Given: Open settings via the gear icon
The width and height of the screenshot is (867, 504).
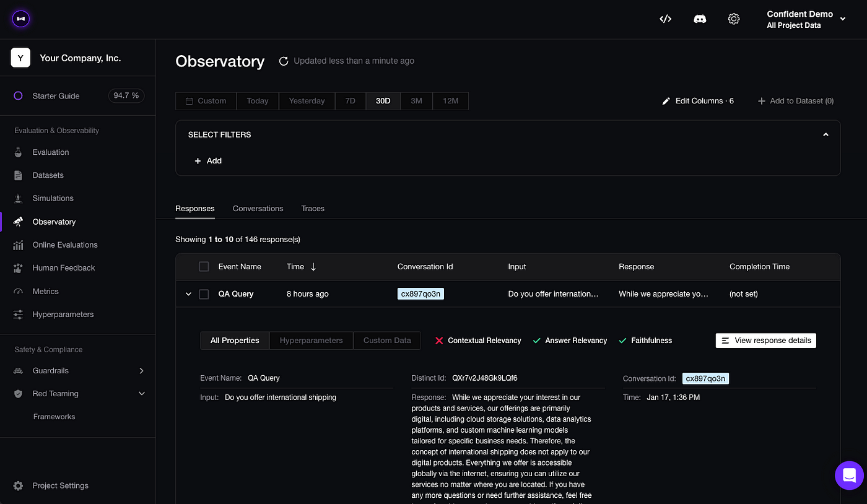Looking at the screenshot, I should pos(734,19).
